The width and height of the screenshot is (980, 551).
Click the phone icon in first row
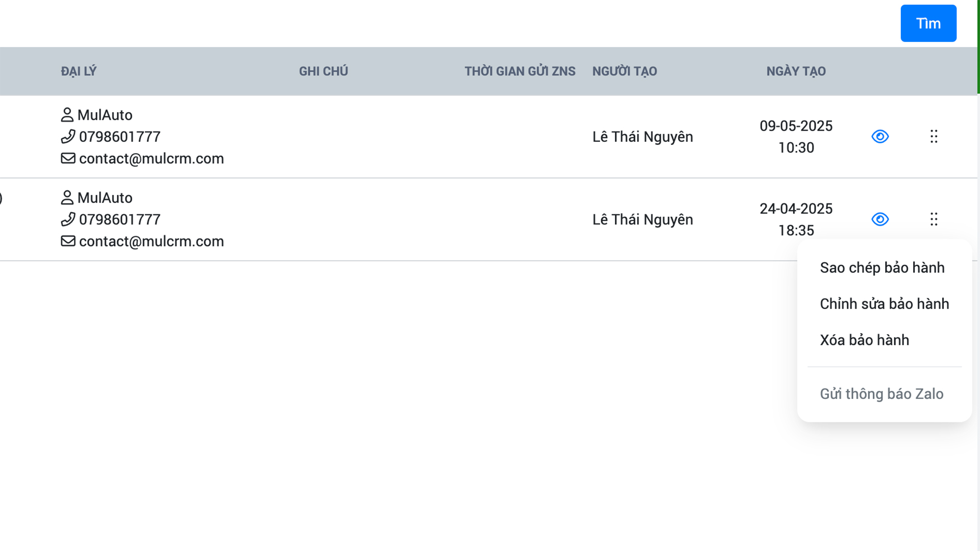(68, 137)
